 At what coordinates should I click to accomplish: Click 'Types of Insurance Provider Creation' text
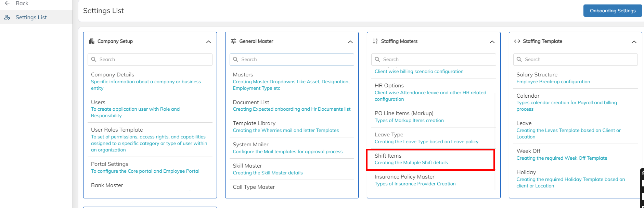[415, 184]
